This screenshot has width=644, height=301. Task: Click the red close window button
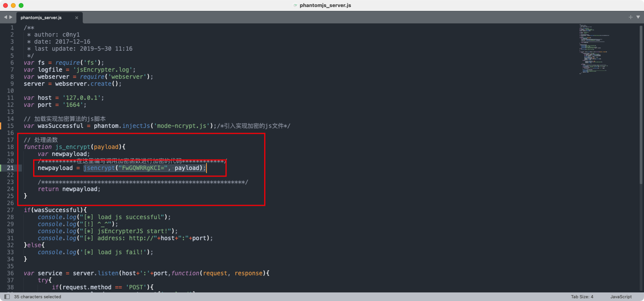(5, 5)
